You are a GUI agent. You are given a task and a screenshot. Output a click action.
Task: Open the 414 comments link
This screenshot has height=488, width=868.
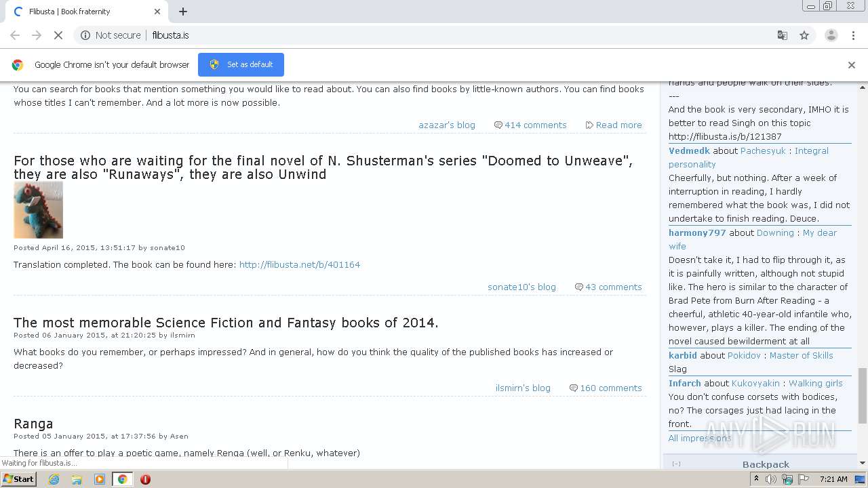[535, 125]
